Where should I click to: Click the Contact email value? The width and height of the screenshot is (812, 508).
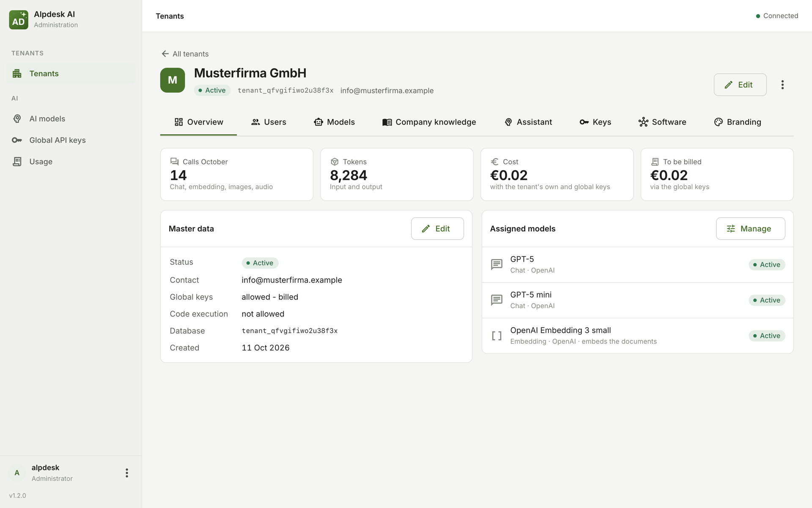(x=292, y=280)
